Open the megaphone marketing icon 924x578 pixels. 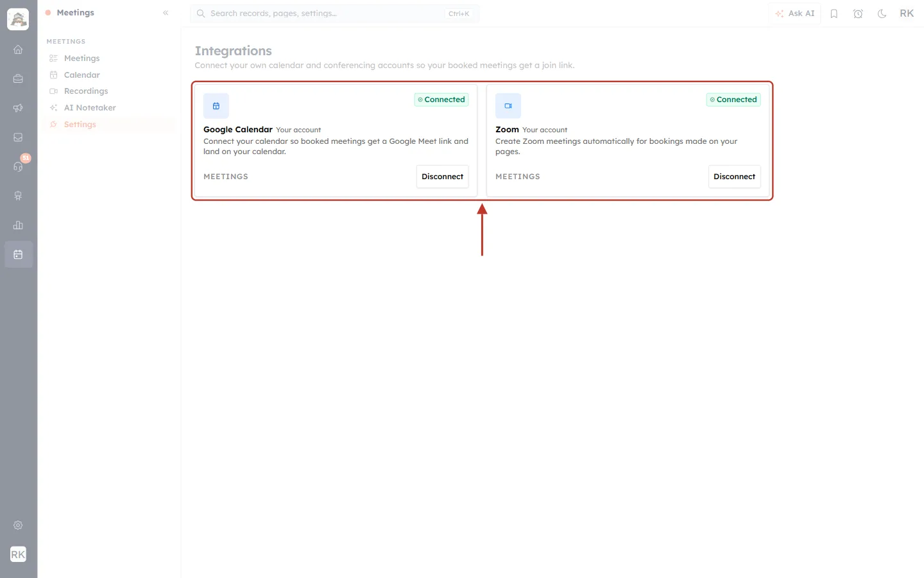[18, 108]
